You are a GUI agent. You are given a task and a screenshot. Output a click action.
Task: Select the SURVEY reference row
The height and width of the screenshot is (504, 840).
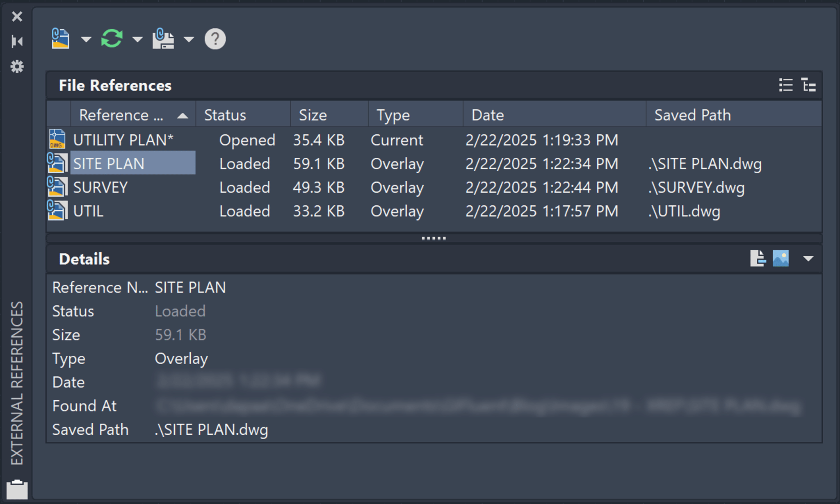tap(100, 187)
